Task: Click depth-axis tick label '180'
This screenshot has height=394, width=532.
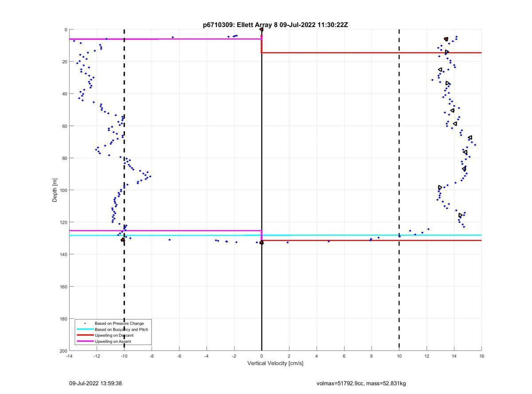Action: click(x=63, y=319)
